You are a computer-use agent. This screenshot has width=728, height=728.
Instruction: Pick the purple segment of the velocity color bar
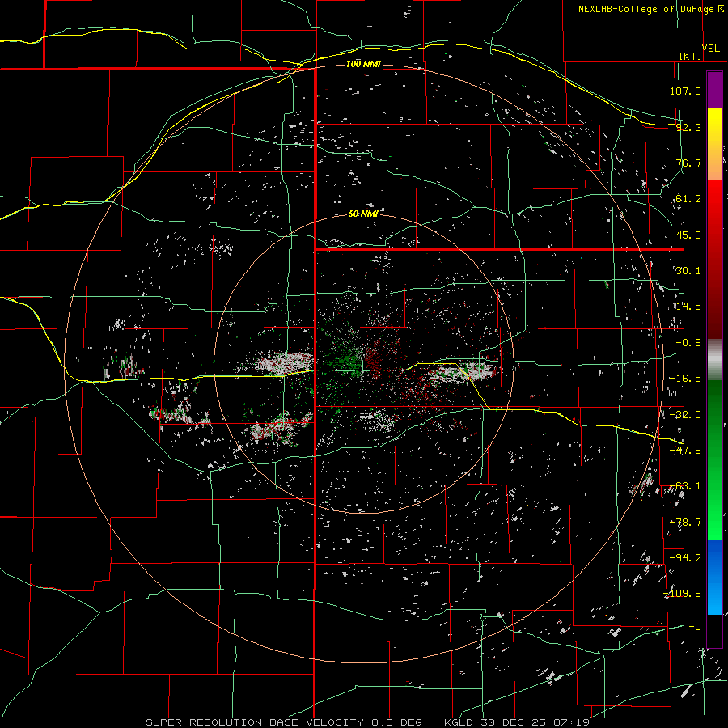tap(714, 90)
